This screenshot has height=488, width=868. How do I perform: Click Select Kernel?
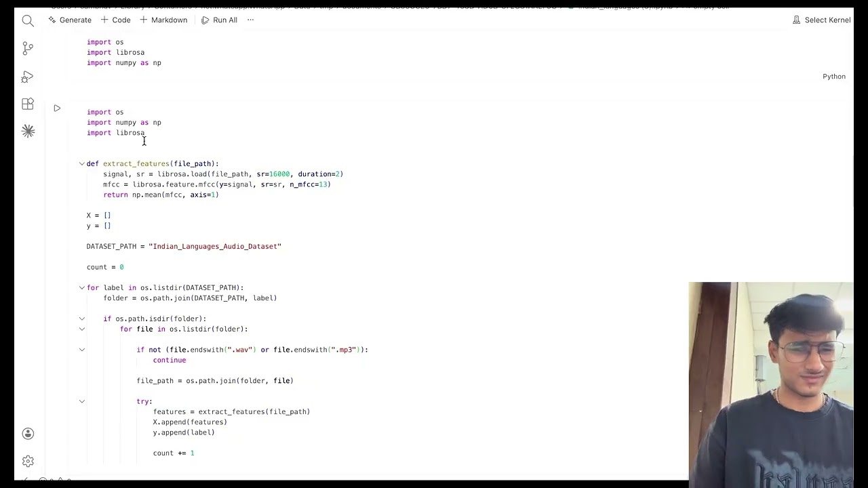(x=821, y=20)
